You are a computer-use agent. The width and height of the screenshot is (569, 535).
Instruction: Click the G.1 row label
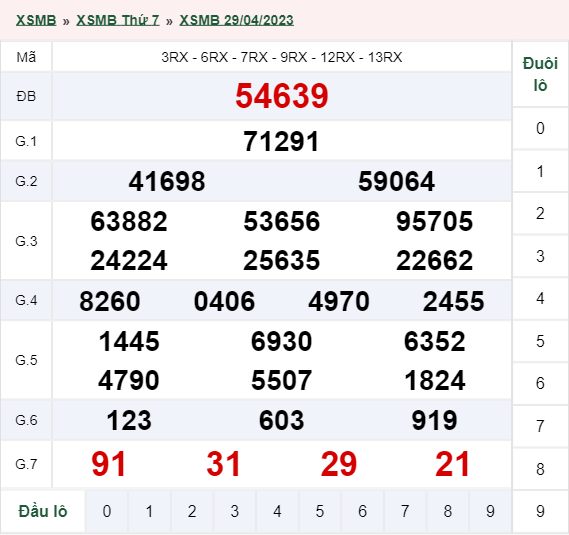(x=26, y=141)
